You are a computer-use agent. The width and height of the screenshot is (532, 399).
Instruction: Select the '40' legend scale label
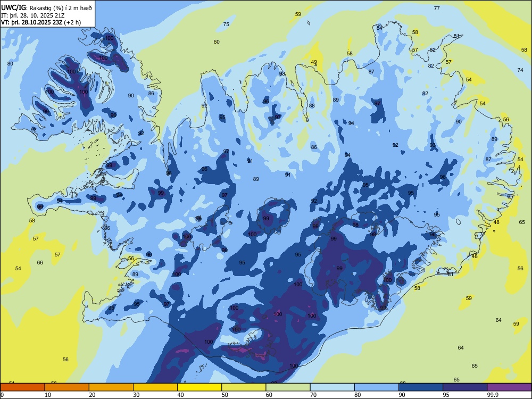click(x=180, y=395)
